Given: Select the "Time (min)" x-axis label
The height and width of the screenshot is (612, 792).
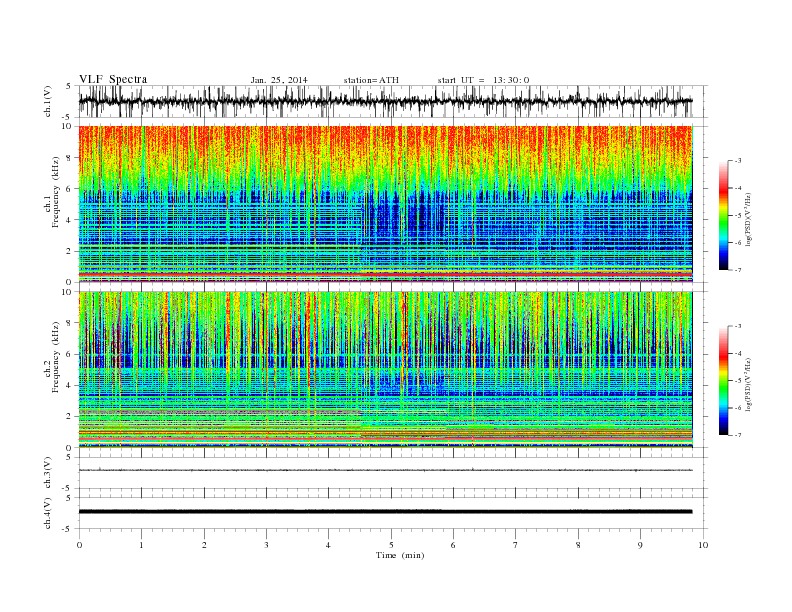Looking at the screenshot, I should point(400,555).
